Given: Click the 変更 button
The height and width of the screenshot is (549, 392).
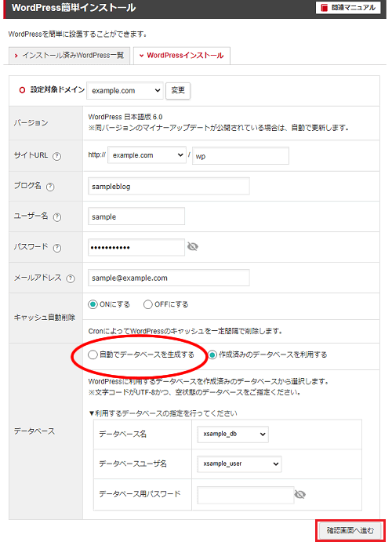Looking at the screenshot, I should coord(178,91).
